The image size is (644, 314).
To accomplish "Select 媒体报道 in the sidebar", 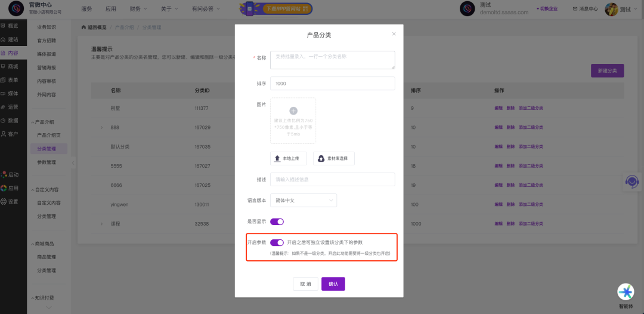I will (47, 54).
